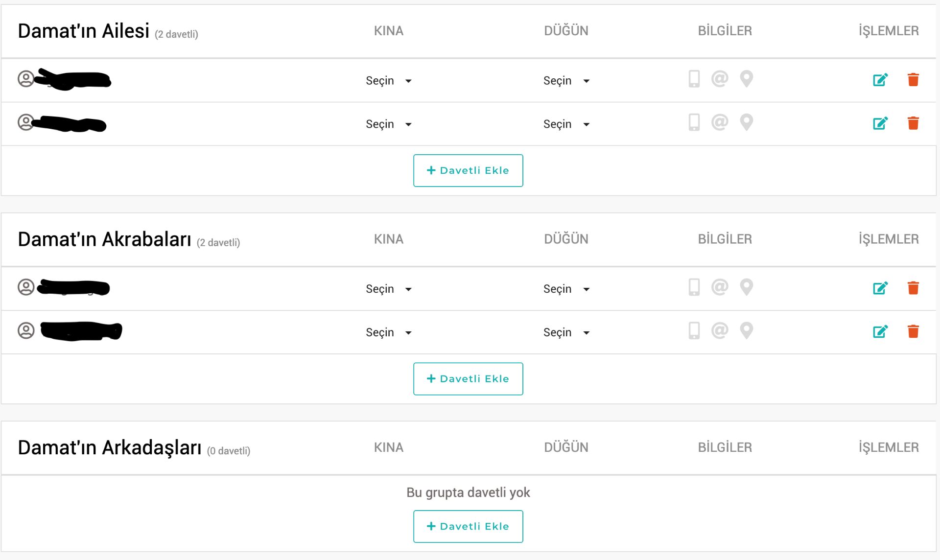Click the "Damat'ın Arkadaşları" group title
Screen dimensions: 940x560
pos(110,448)
